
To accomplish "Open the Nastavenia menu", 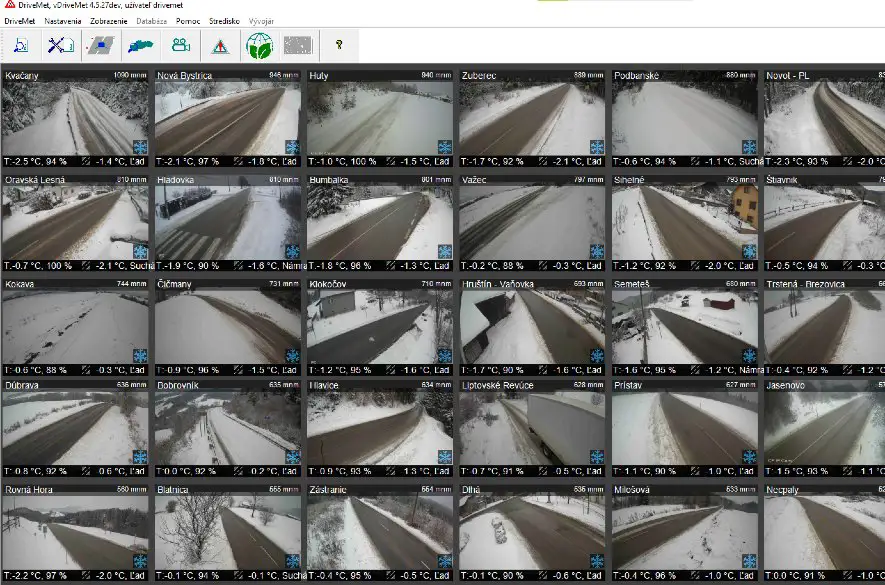I will [64, 21].
